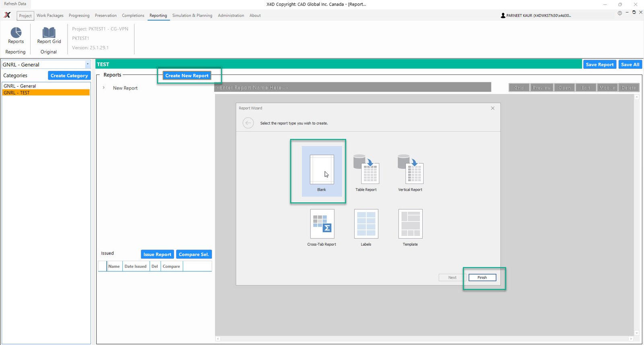Screen dimensions: 644x345
Task: Select the Blank report type icon
Action: (322, 169)
